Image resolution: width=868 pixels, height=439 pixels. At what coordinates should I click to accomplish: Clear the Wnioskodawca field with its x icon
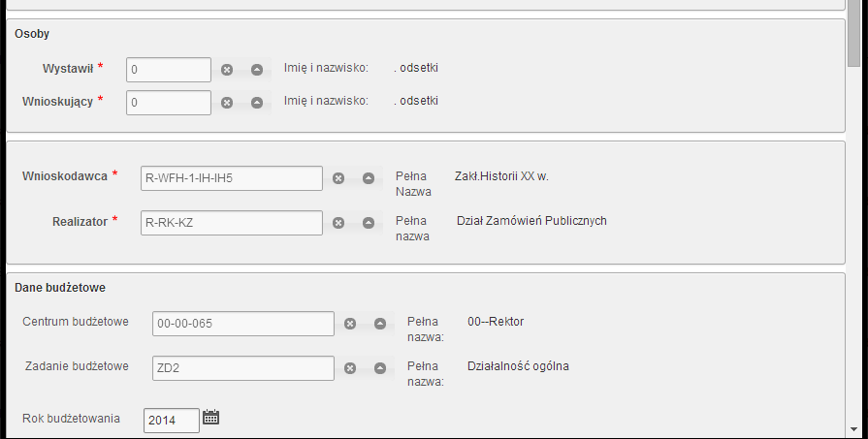tap(338, 178)
